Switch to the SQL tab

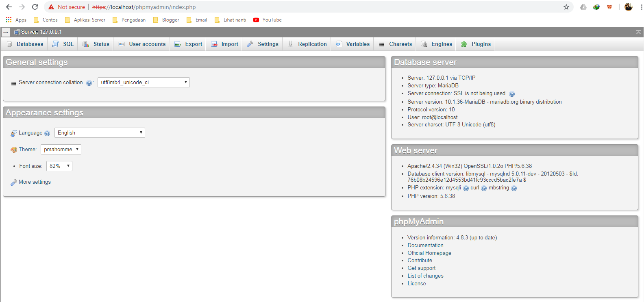coord(63,44)
